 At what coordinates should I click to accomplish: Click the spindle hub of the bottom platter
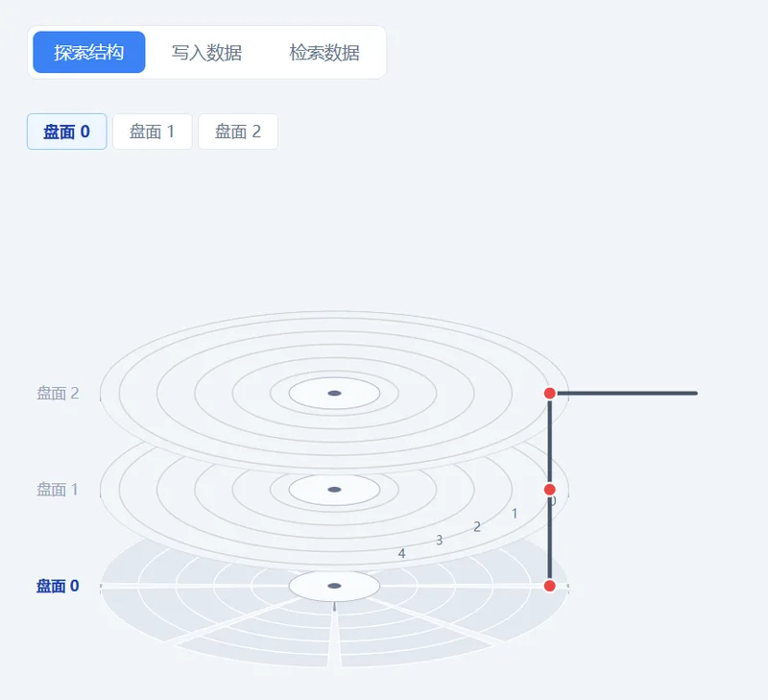click(x=335, y=584)
